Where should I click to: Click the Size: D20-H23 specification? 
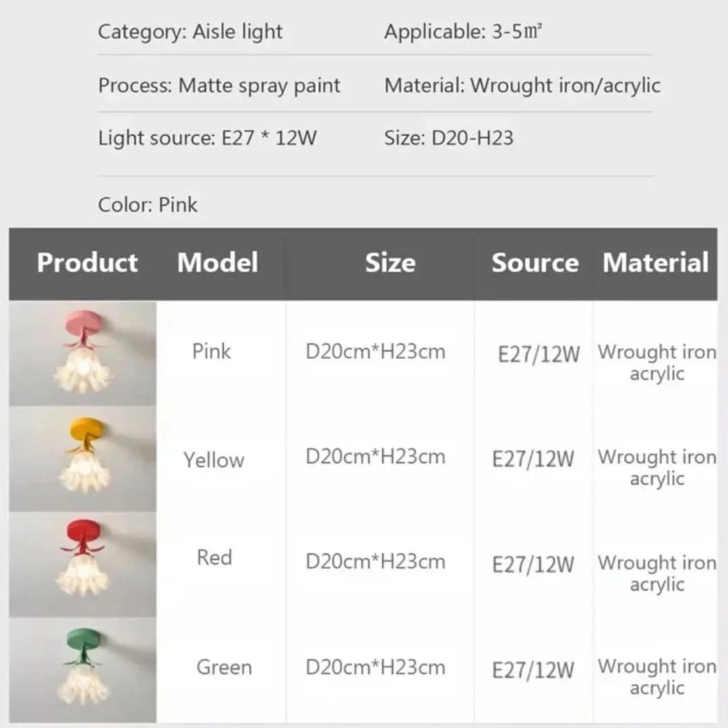448,138
